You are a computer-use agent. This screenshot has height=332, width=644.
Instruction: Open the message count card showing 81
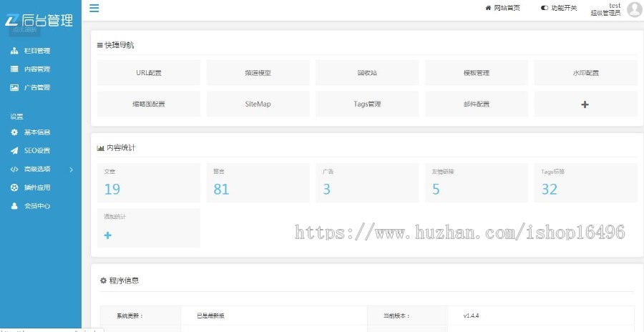pyautogui.click(x=258, y=183)
